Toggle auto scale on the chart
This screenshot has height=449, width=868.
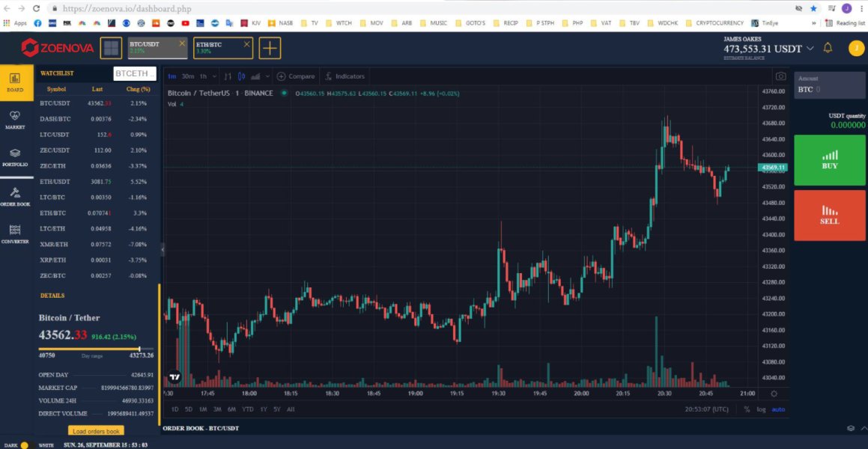(778, 409)
